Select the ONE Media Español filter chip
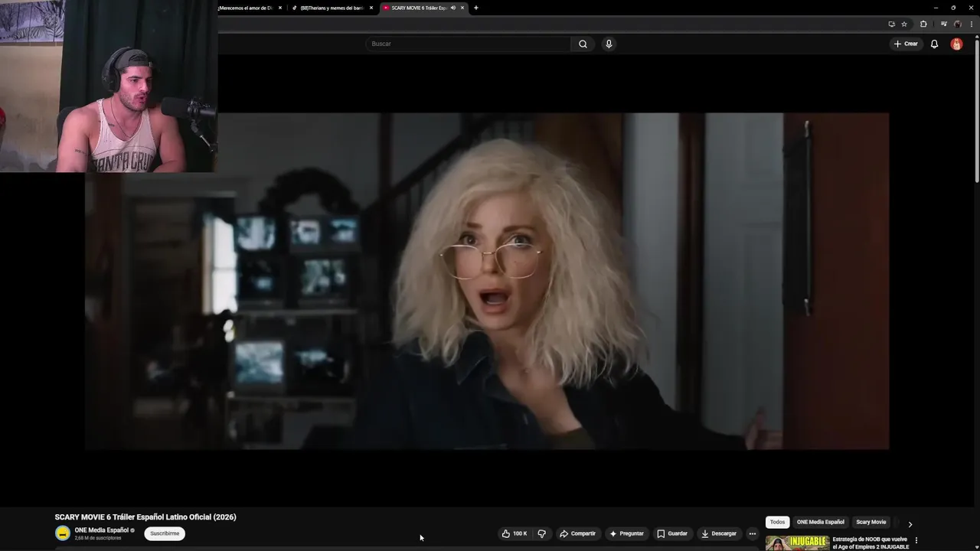This screenshot has width=980, height=551. 820,522
